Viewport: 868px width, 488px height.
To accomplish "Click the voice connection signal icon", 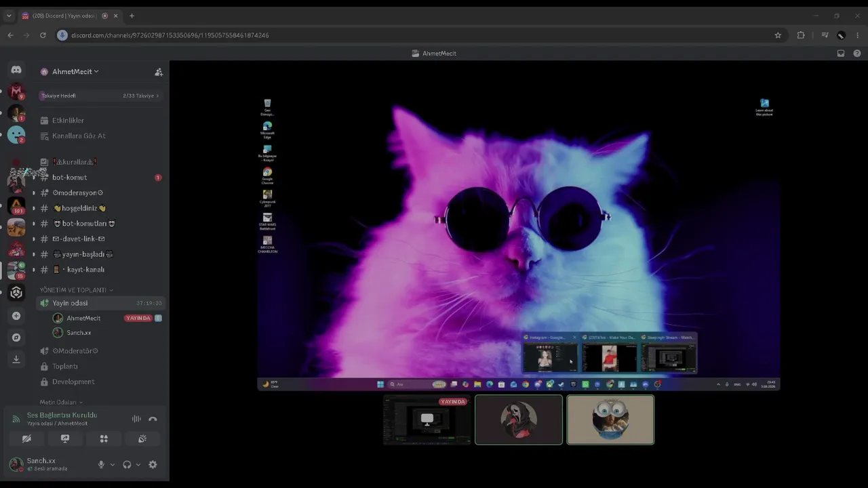I will click(x=16, y=420).
